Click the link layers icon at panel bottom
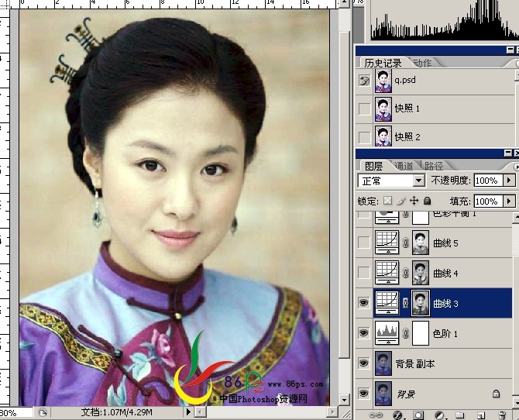519x420 pixels. click(376, 415)
